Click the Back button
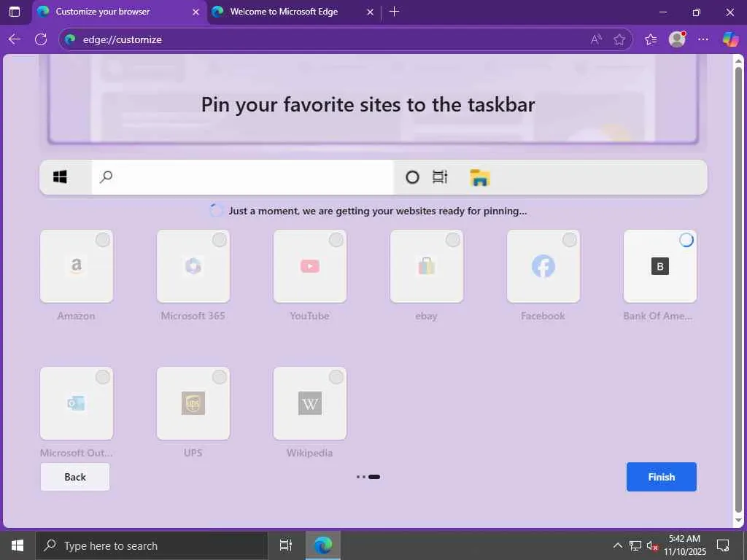Screen dimensions: 747x560 (x=75, y=477)
